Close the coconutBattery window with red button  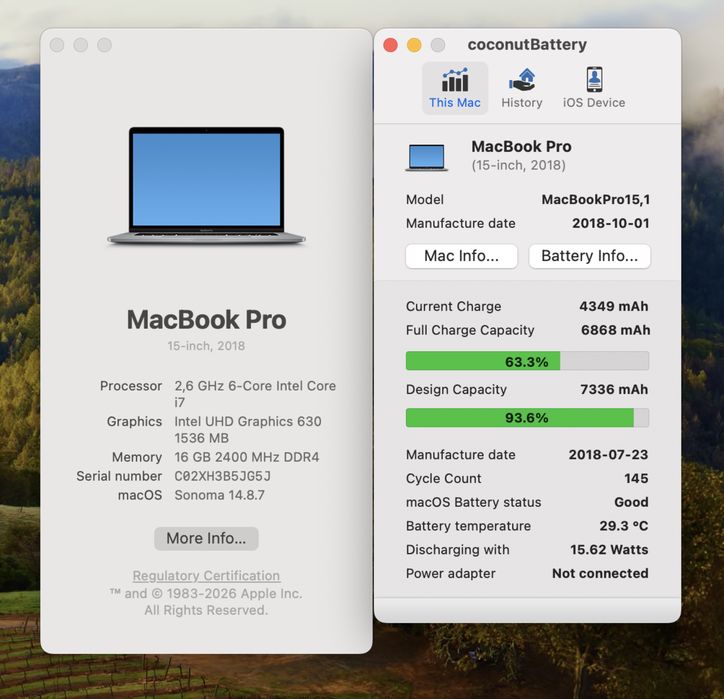391,45
